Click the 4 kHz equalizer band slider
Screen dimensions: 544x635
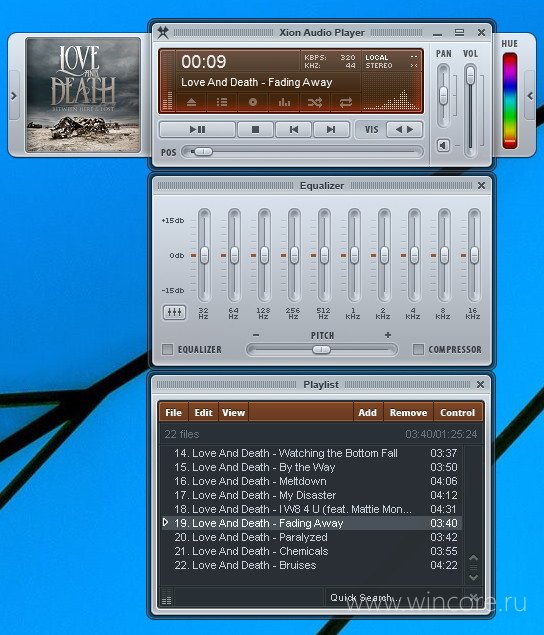(414, 255)
